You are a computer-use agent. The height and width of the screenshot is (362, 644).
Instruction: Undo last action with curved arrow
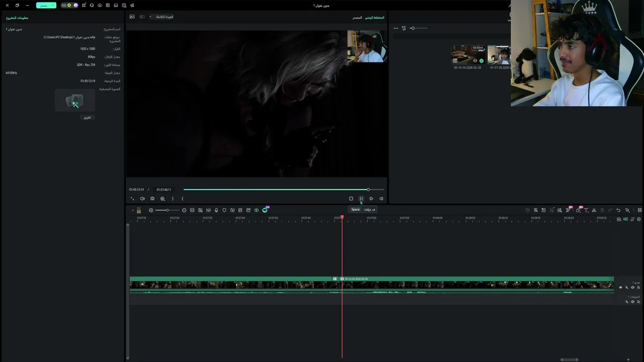coord(618,210)
